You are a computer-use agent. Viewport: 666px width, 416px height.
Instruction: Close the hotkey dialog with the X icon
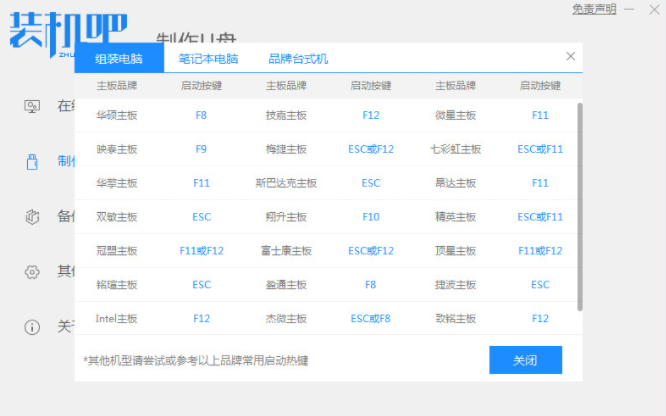(x=570, y=57)
